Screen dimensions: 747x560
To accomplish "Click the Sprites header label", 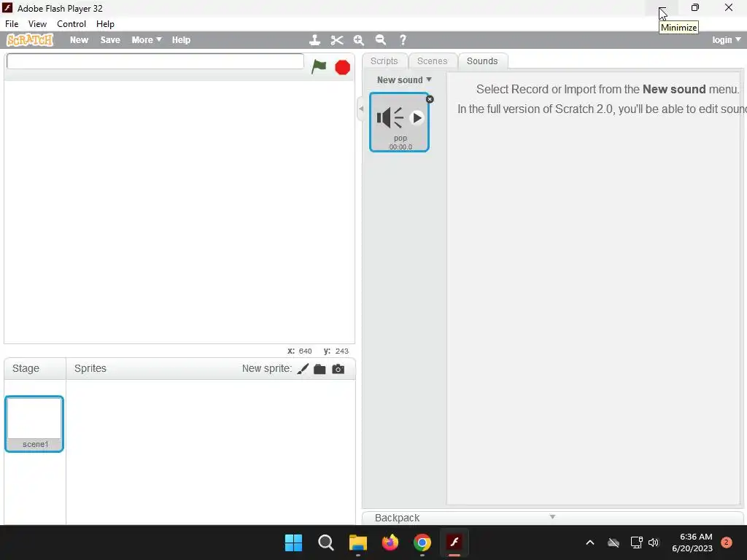I will 90,368.
